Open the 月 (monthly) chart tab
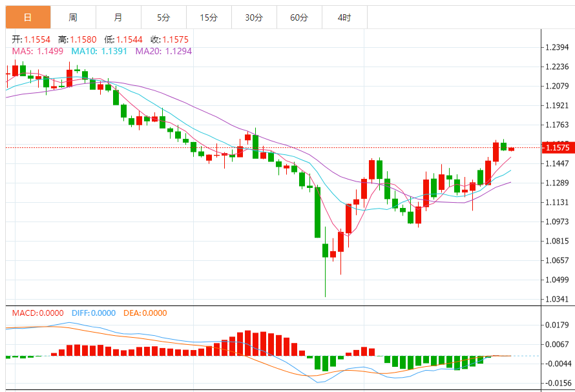The height and width of the screenshot is (392, 575). (118, 17)
